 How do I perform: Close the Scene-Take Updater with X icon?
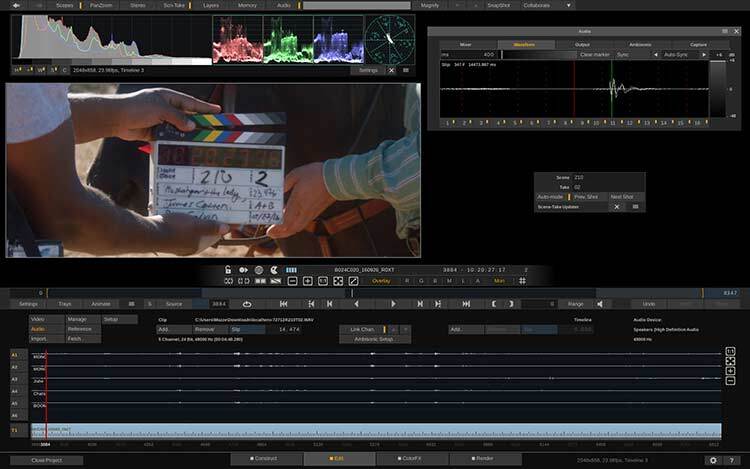[617, 207]
